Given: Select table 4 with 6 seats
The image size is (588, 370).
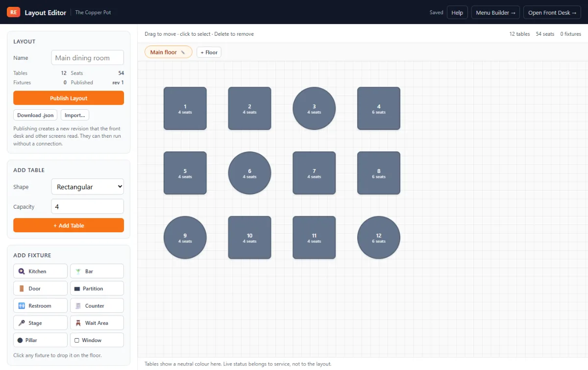Looking at the screenshot, I should click(379, 108).
